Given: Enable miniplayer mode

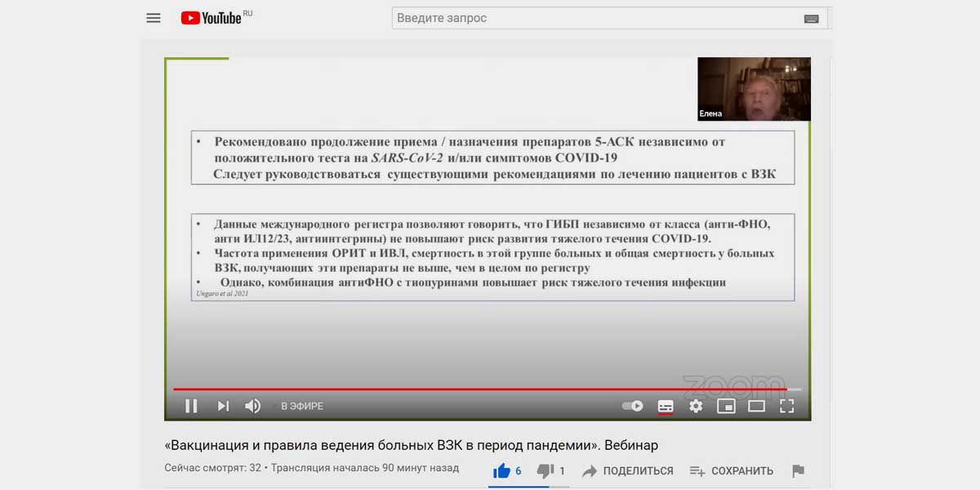Looking at the screenshot, I should pyautogui.click(x=726, y=406).
